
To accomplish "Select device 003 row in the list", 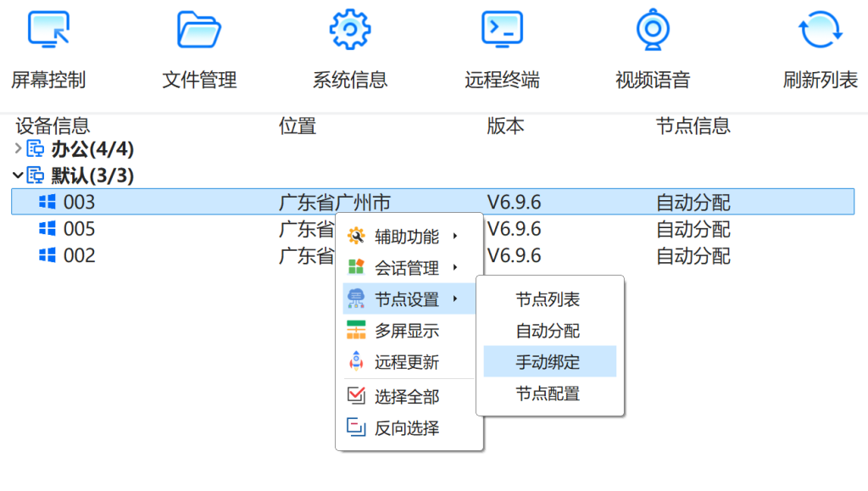I will [x=170, y=203].
